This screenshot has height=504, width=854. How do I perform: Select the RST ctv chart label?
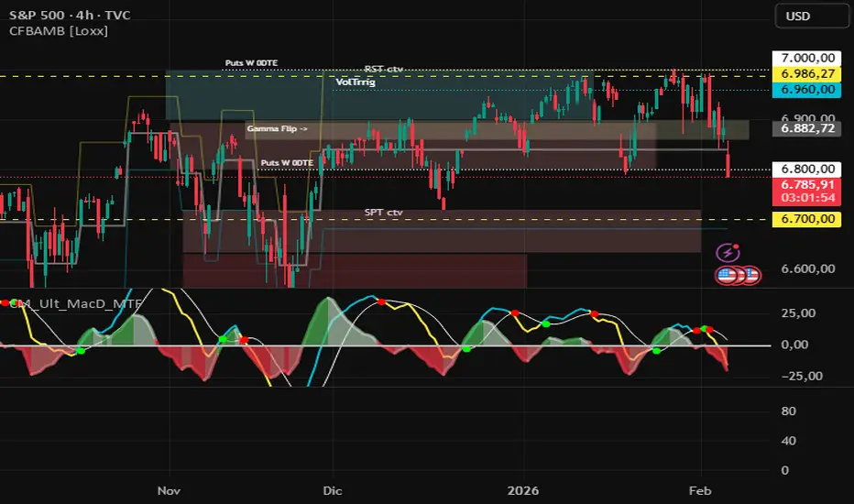click(383, 70)
